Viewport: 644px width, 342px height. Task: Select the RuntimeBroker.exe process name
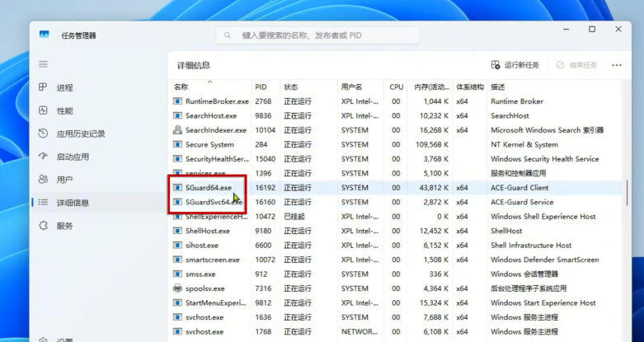217,101
